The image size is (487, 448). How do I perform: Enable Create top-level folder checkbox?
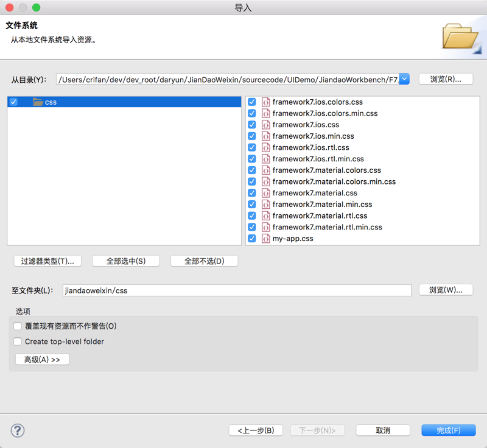(18, 341)
